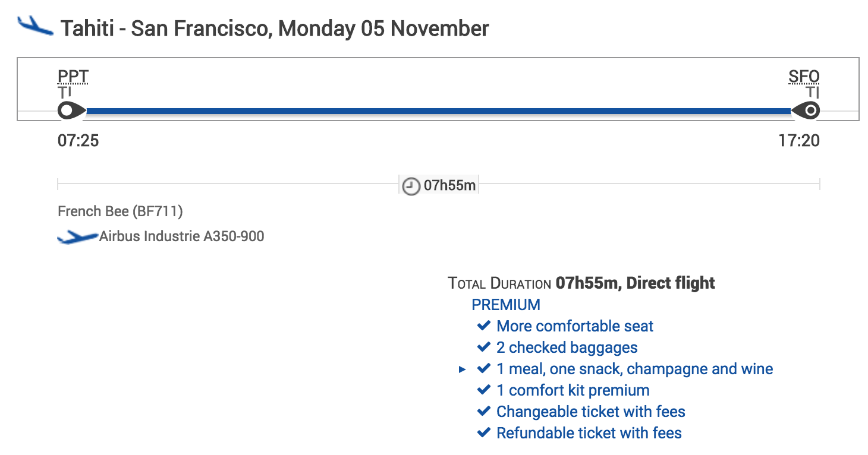Click the checkmark beside More comfortable seat
The height and width of the screenshot is (455, 868).
(x=484, y=326)
